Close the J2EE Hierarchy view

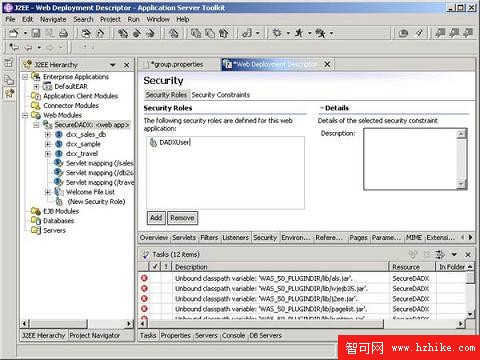(x=127, y=65)
